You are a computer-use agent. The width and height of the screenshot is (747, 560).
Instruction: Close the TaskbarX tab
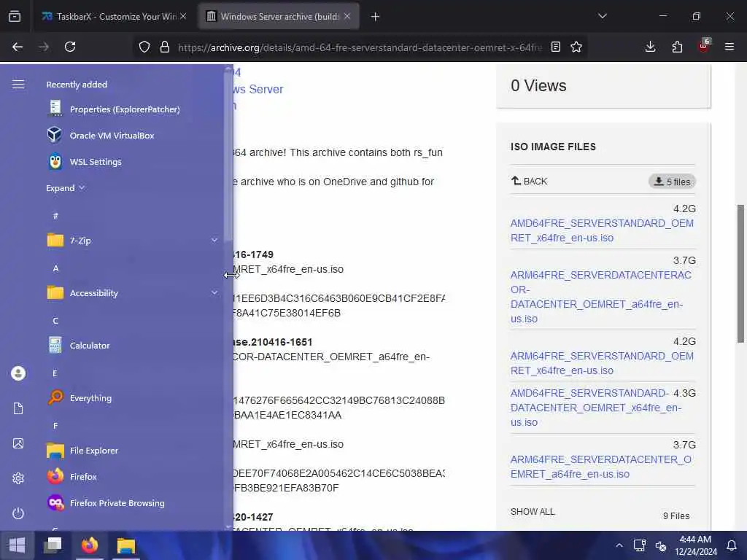[183, 16]
